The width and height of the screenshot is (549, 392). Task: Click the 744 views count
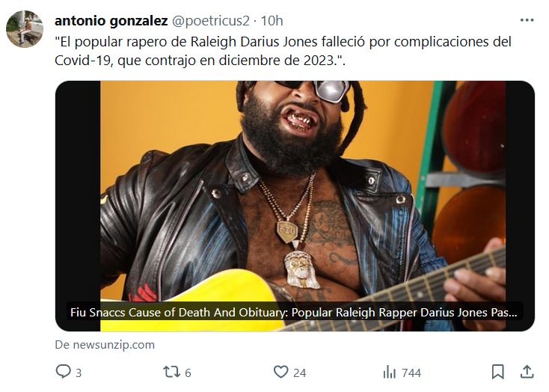tap(411, 373)
